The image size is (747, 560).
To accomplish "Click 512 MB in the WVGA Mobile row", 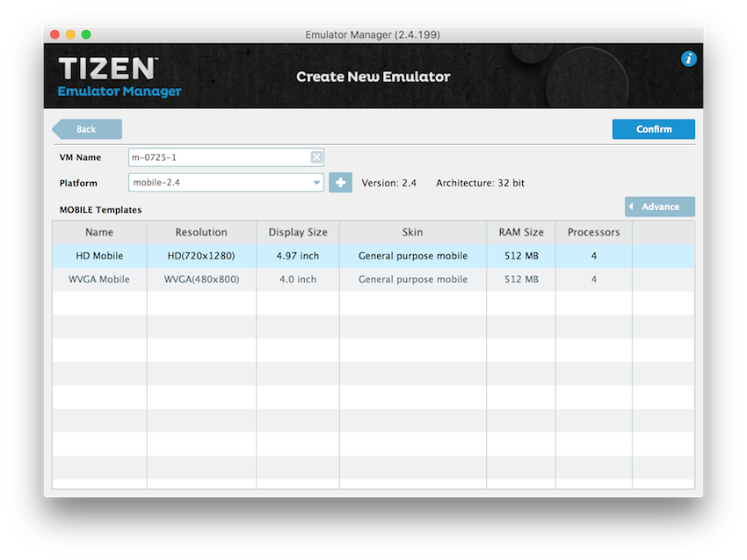I will [x=522, y=280].
